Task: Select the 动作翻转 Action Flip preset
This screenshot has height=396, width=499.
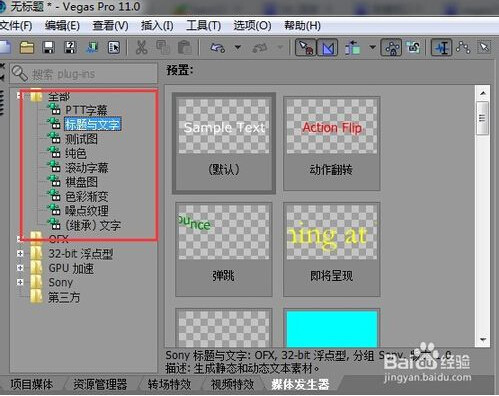Action: 332,143
